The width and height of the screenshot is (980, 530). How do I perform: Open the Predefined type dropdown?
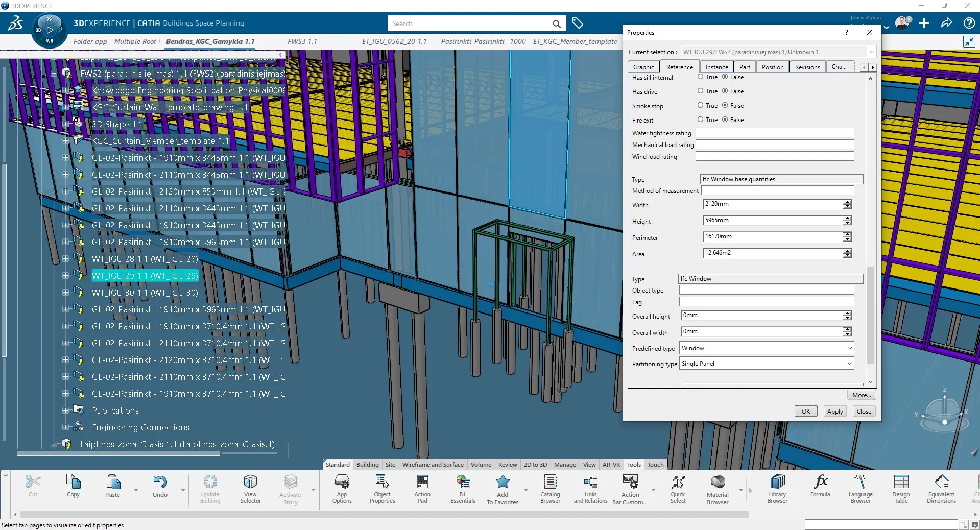point(848,348)
